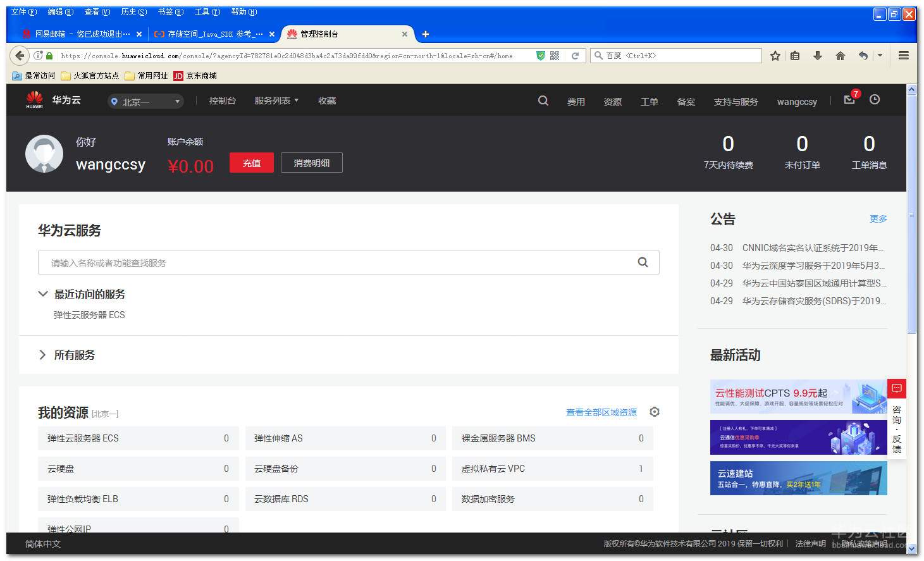Click the undo arrow icon in browser toolbar

(863, 56)
